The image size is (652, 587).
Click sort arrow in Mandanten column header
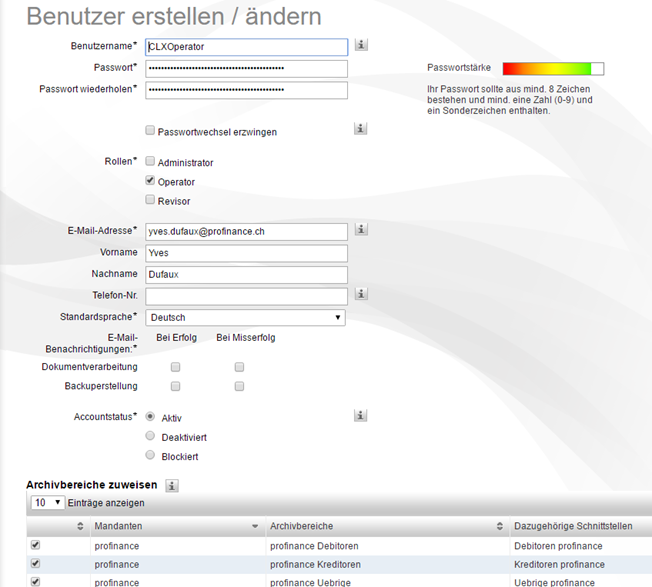pos(255,526)
